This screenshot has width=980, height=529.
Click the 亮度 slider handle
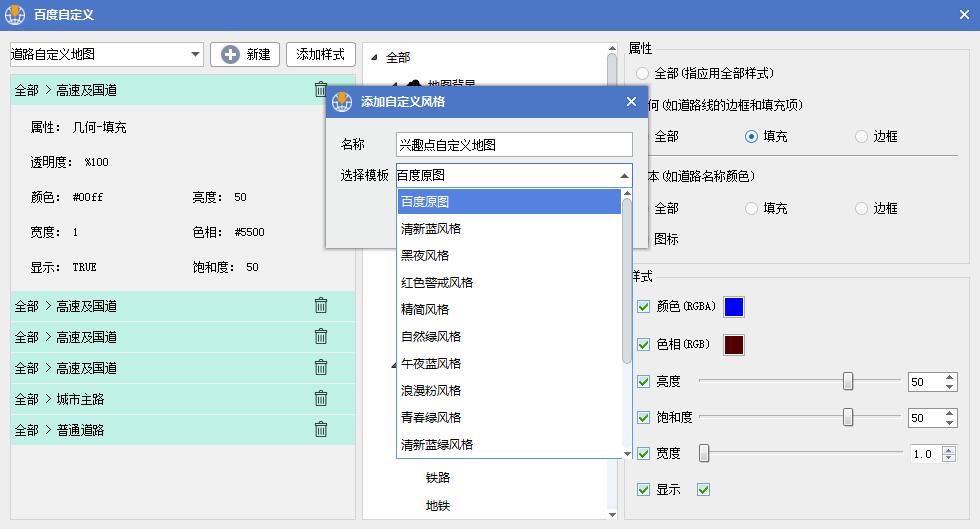coord(848,381)
